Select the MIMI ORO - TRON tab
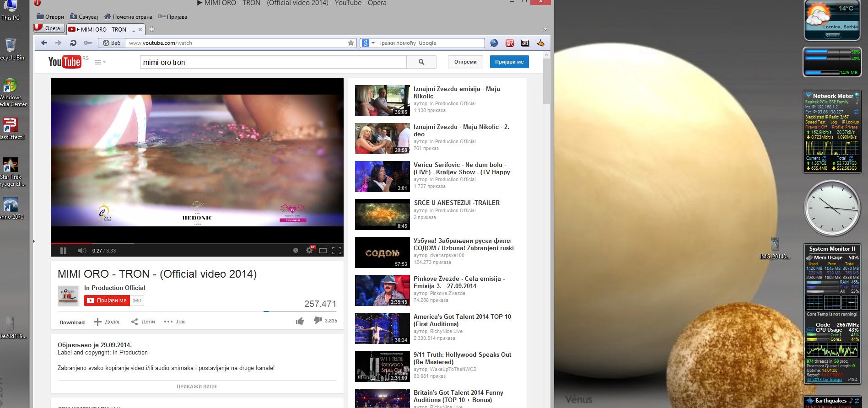 (x=105, y=29)
